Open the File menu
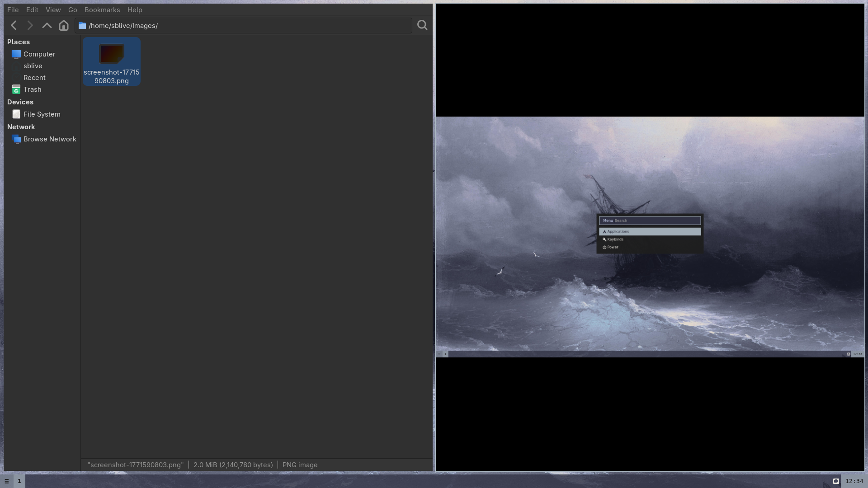The width and height of the screenshot is (868, 488). (x=13, y=10)
